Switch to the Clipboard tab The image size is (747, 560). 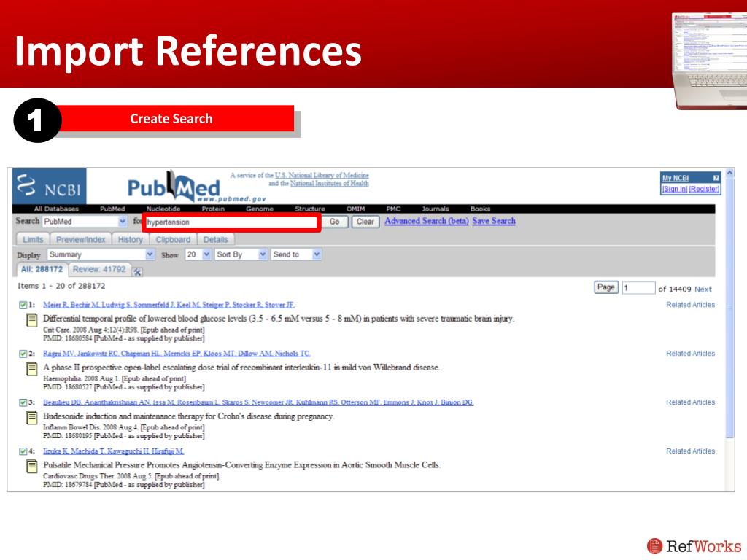tap(173, 239)
